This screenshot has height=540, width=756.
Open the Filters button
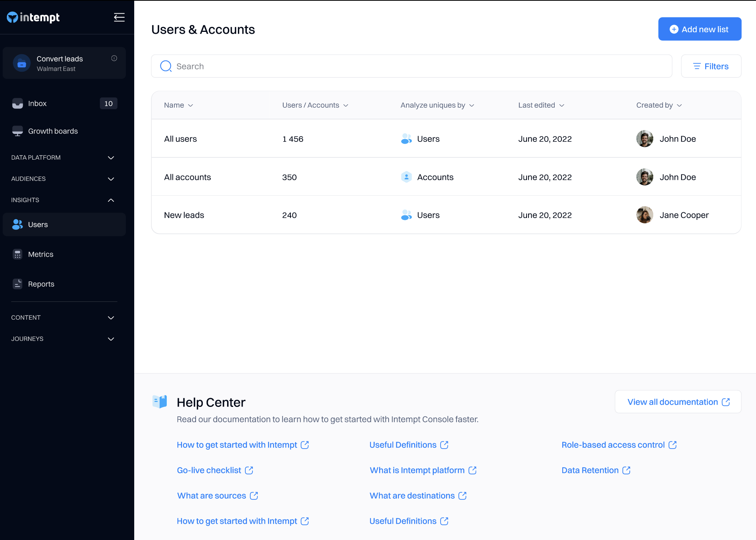[x=711, y=66]
